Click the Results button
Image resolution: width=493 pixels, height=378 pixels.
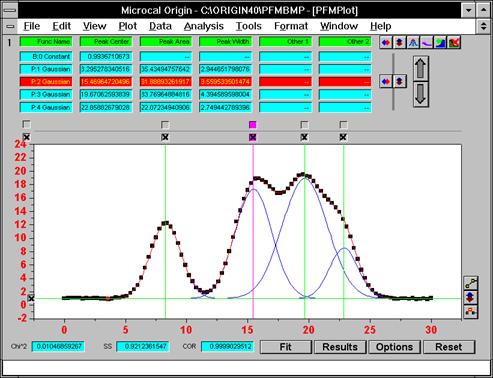pyautogui.click(x=340, y=347)
